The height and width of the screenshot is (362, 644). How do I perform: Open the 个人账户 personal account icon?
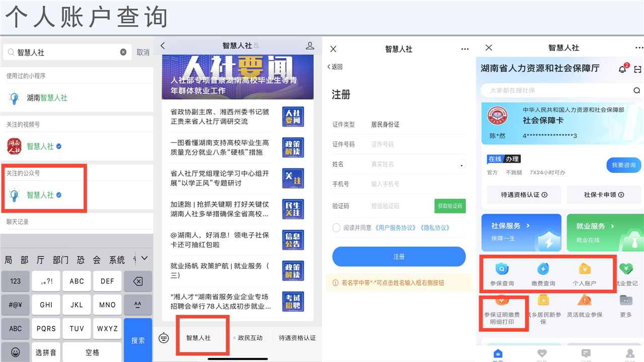tap(584, 269)
